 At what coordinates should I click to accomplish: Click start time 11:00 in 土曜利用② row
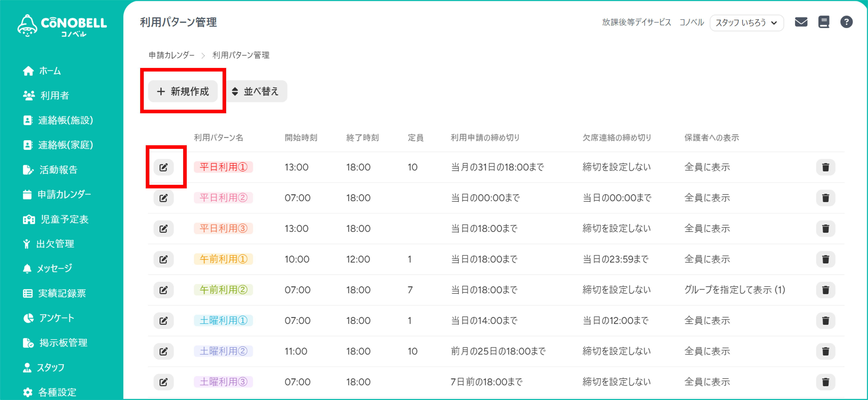point(296,351)
